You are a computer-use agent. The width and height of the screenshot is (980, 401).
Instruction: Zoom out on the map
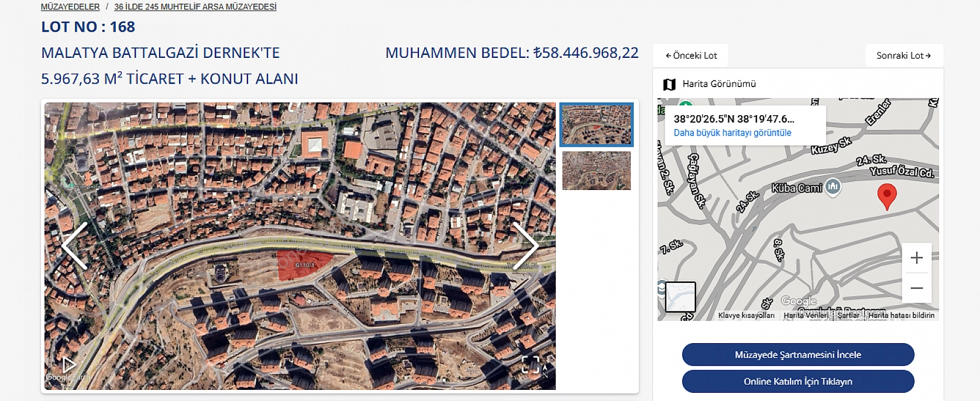click(917, 288)
